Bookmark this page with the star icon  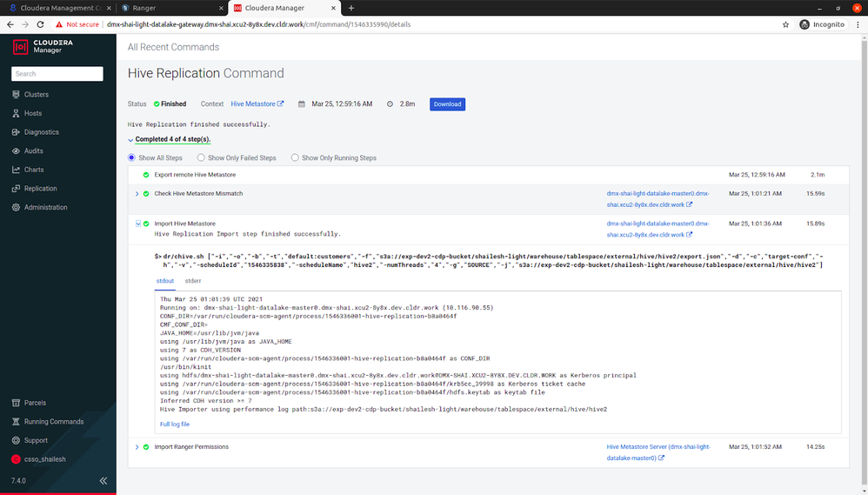click(785, 24)
